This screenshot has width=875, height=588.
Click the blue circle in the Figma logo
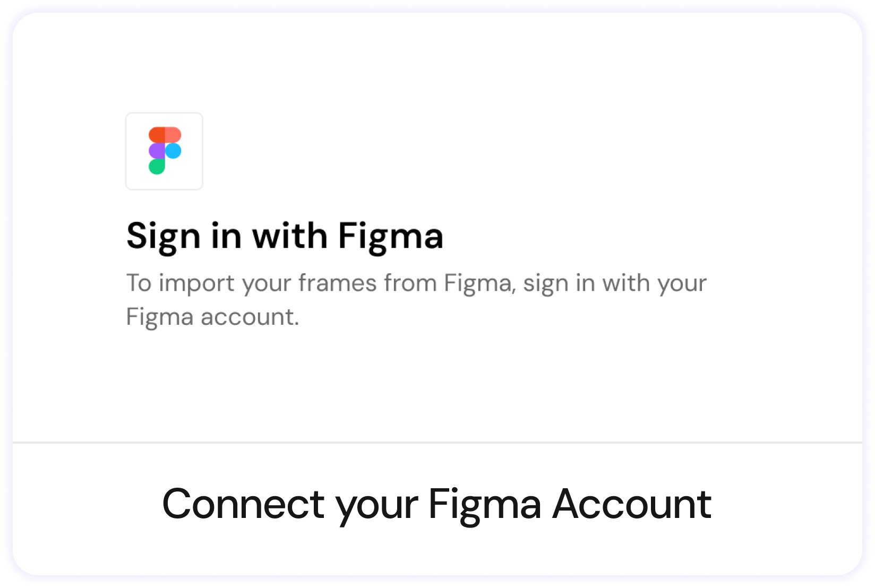coord(173,151)
